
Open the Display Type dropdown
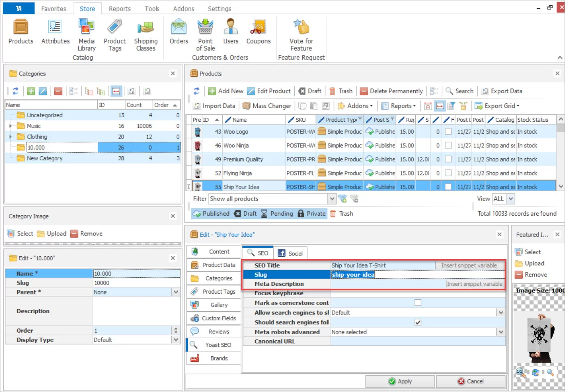click(x=176, y=340)
